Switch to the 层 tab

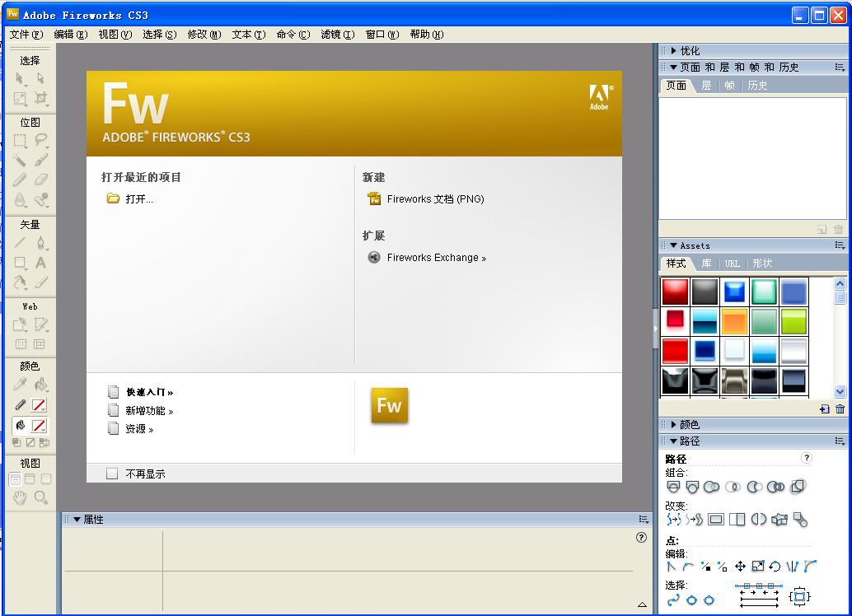(706, 86)
